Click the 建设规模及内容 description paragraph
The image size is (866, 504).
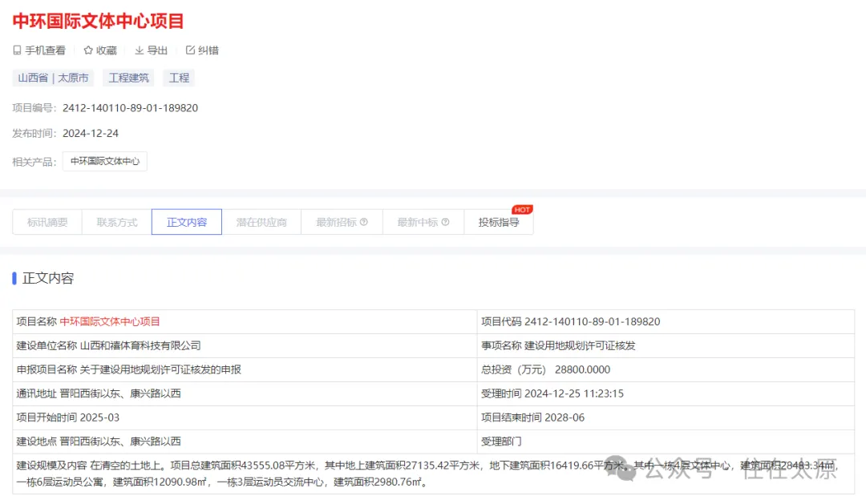(x=434, y=474)
